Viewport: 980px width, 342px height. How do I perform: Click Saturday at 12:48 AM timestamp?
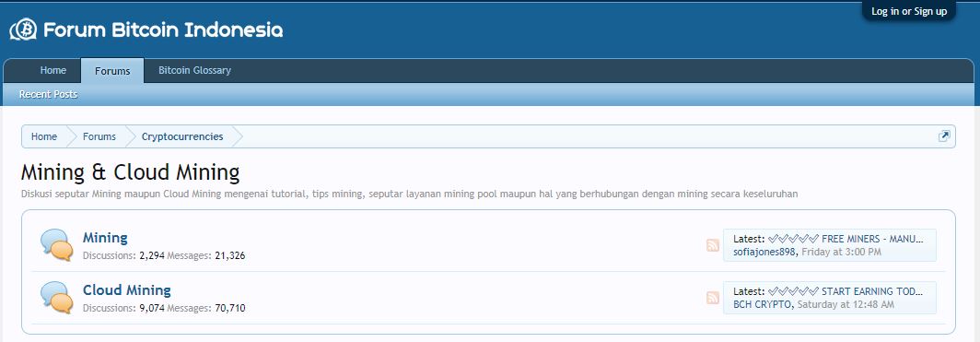click(x=846, y=304)
